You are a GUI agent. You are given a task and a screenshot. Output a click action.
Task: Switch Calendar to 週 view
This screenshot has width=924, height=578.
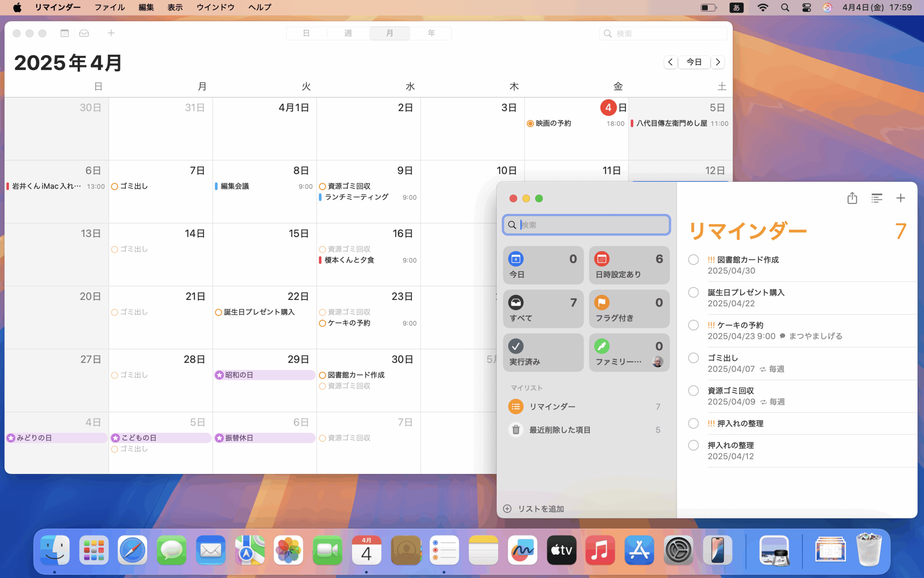click(348, 33)
